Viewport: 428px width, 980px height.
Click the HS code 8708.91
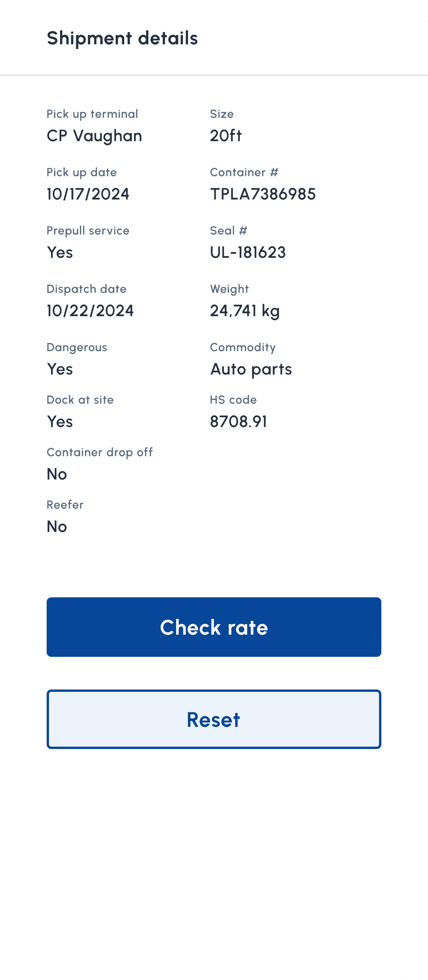point(238,421)
